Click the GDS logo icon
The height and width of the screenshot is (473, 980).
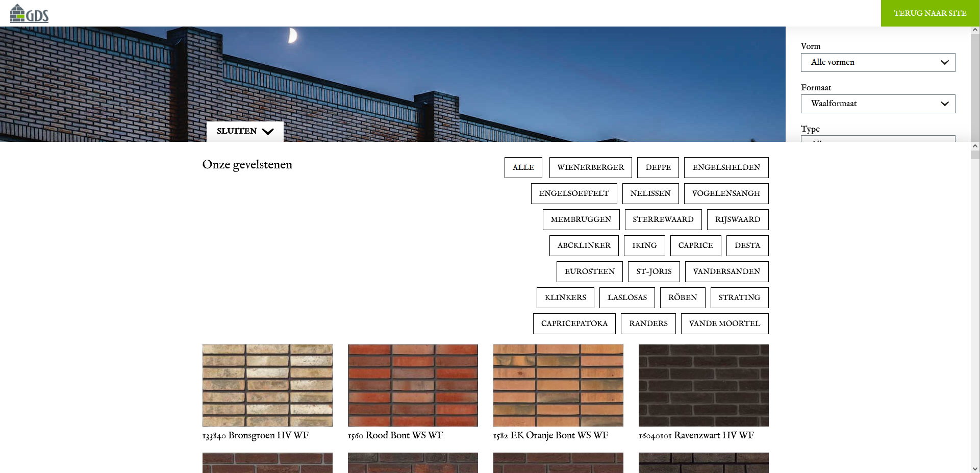tap(29, 14)
